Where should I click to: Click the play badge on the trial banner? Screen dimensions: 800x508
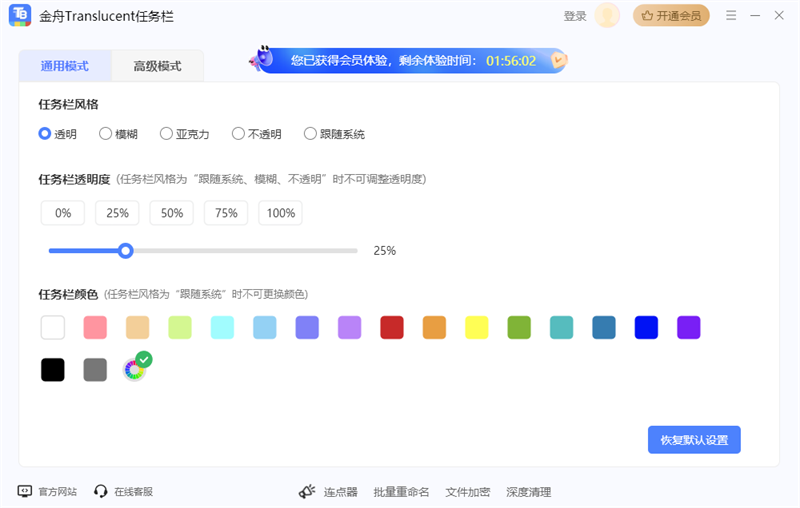(559, 61)
